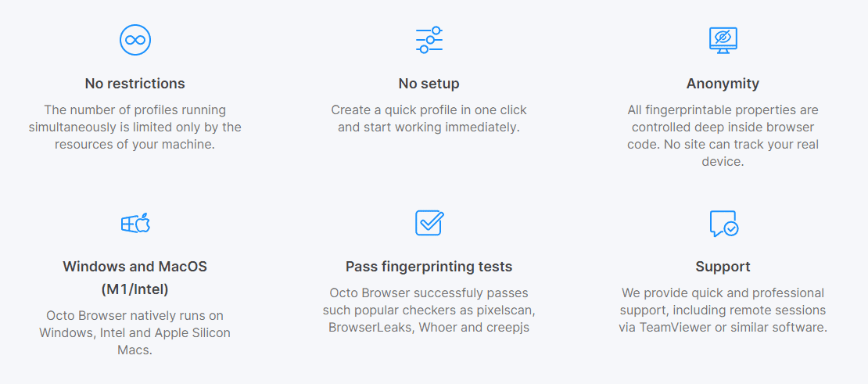Viewport: 868px width, 384px height.
Task: Click the text about creating a quick profile
Action: [x=429, y=118]
